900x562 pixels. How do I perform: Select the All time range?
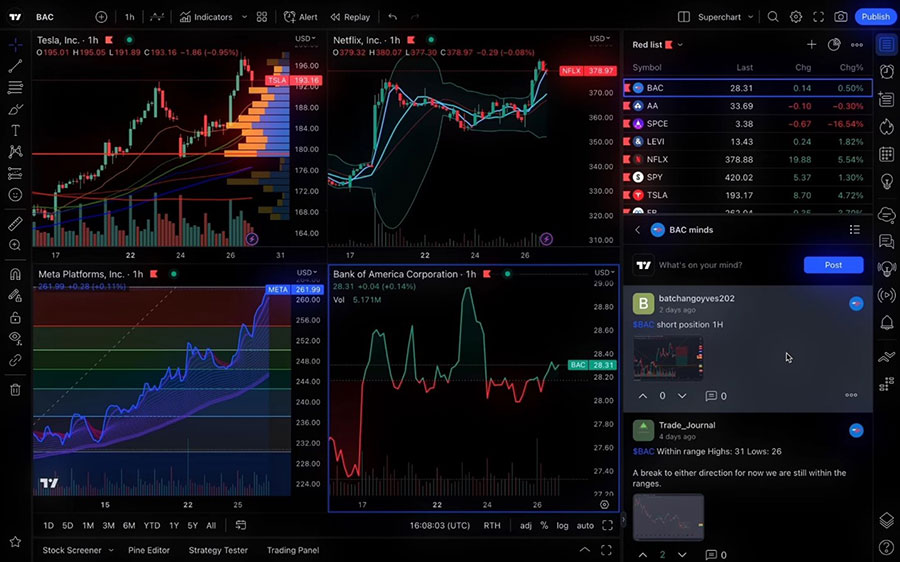point(211,525)
